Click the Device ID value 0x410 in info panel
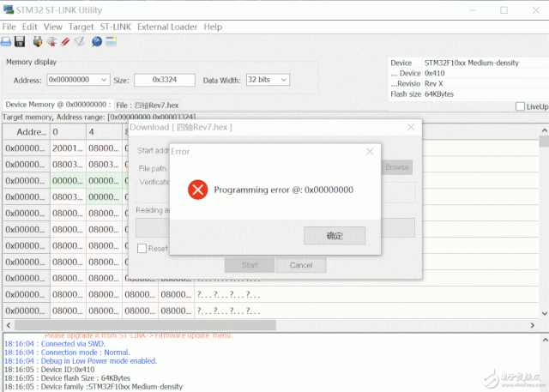This screenshot has height=392, width=549. tap(434, 73)
